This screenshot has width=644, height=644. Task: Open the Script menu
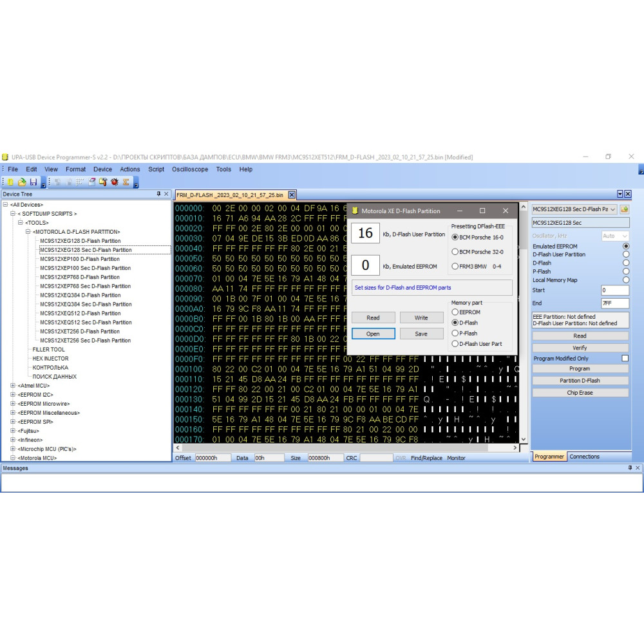(156, 169)
